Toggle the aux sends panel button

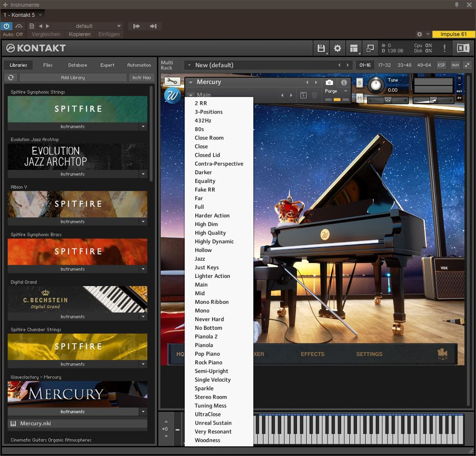tap(455, 65)
